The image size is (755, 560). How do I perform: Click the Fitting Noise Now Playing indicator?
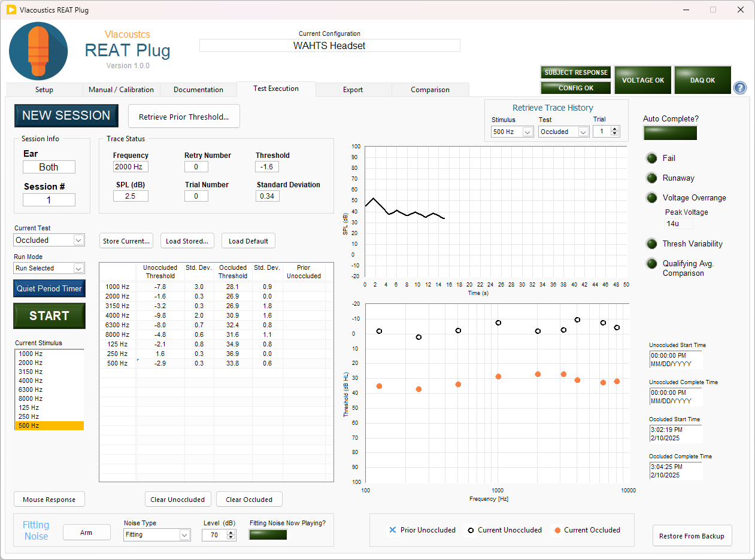(268, 535)
